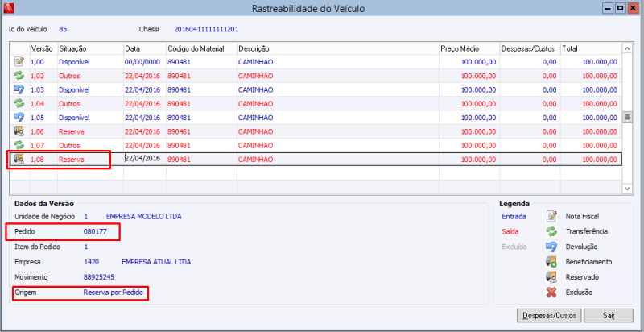Click the Transferência legend icon
Viewport: 644px width, 332px height.
point(551,231)
